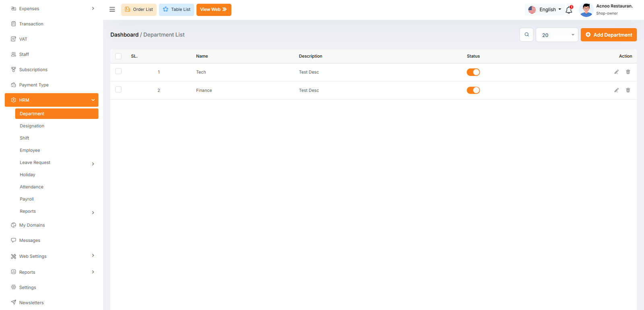Edit the Finance department with pencil icon

[x=616, y=90]
